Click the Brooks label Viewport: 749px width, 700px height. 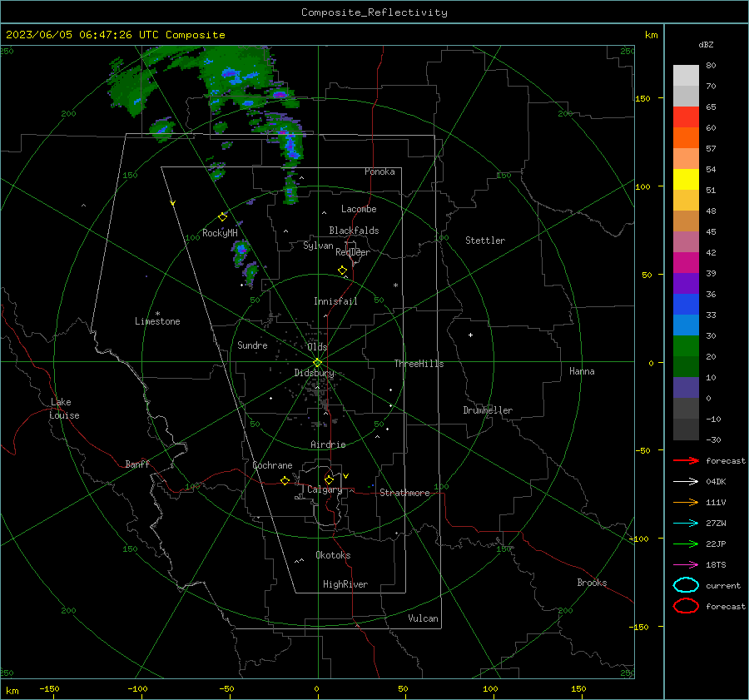pos(592,583)
